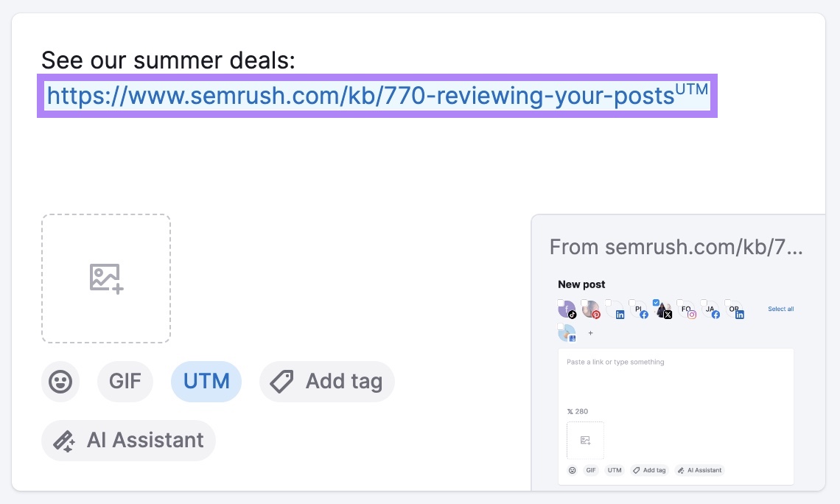Image resolution: width=840 pixels, height=504 pixels.
Task: Check the TikTok profile checkbox
Action: pyautogui.click(x=561, y=303)
